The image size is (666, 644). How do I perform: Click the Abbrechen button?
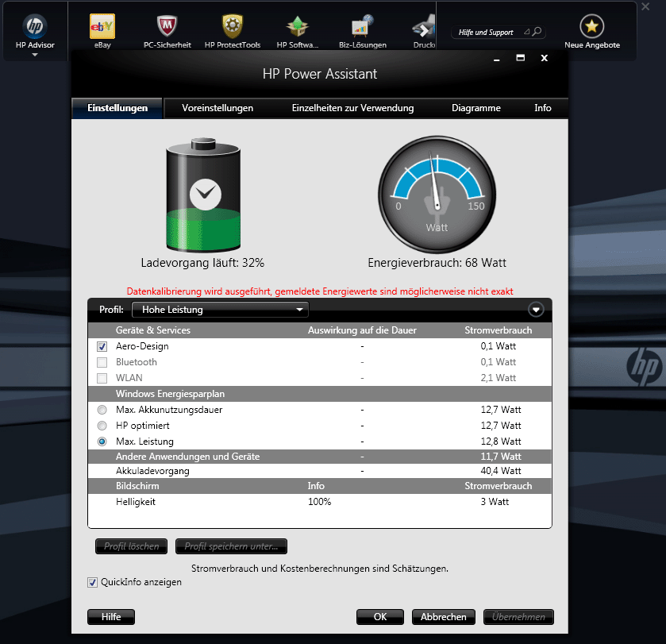(x=444, y=617)
